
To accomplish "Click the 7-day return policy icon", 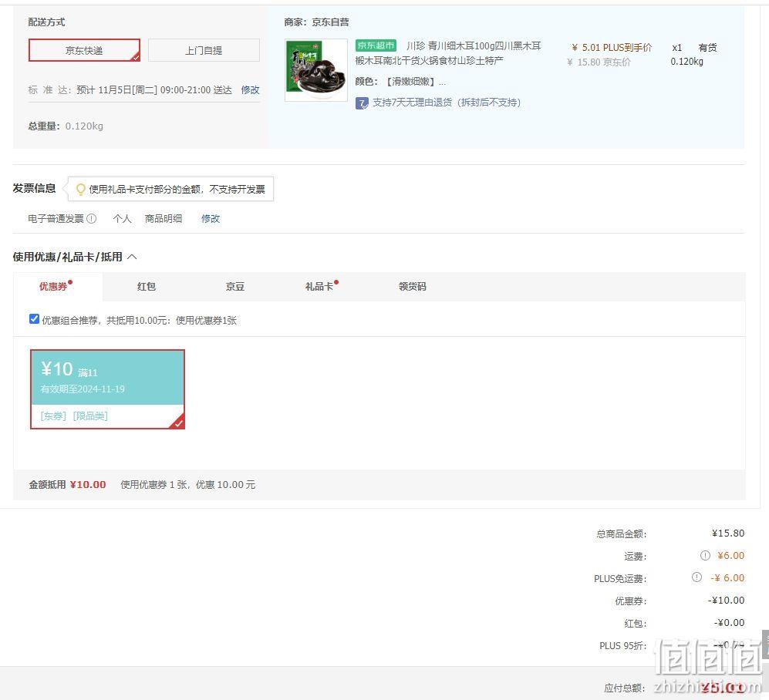I will 362,103.
